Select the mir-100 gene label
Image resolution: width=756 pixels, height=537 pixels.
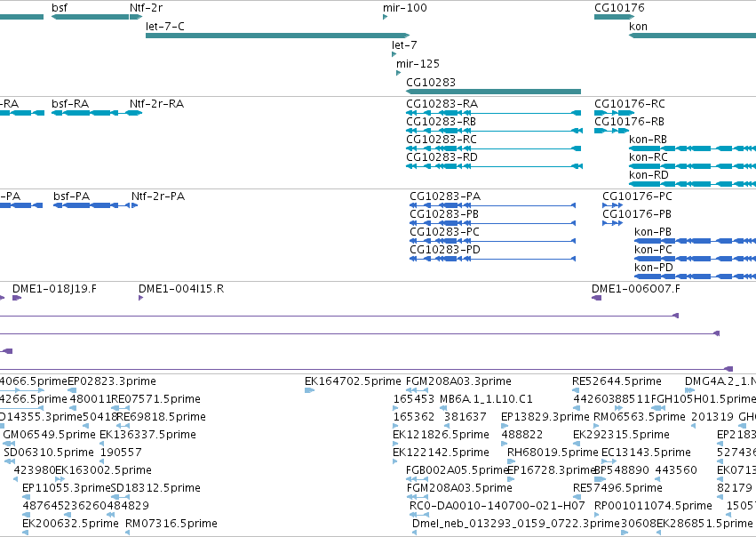tap(404, 8)
